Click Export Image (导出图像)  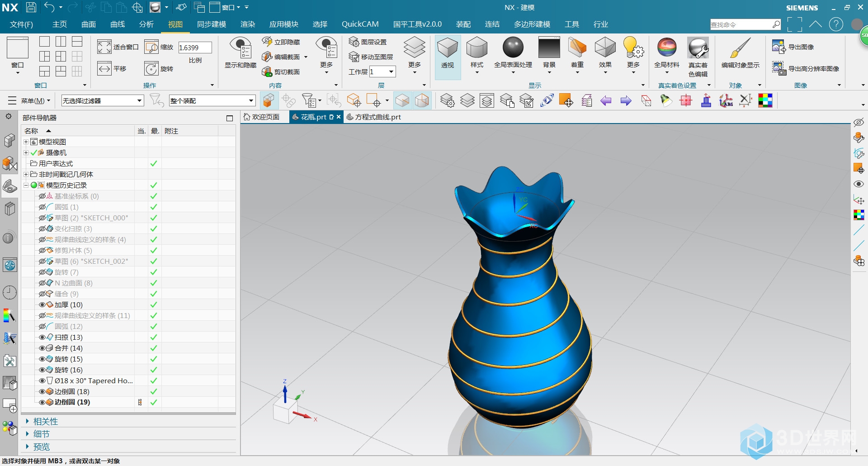[x=794, y=47]
